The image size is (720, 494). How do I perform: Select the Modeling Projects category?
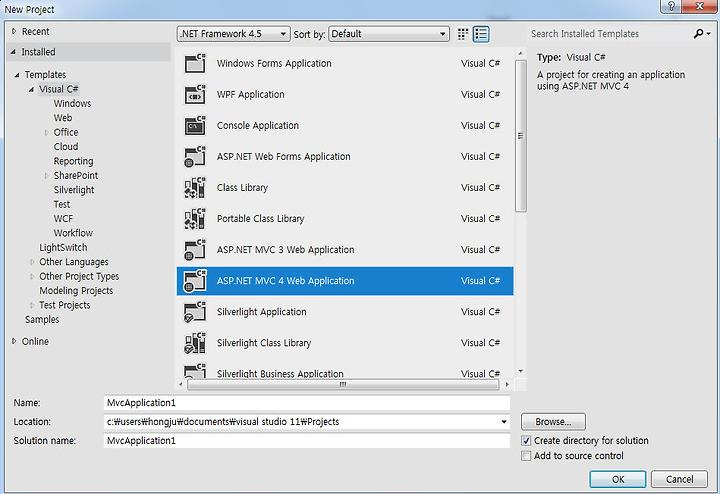coord(76,291)
